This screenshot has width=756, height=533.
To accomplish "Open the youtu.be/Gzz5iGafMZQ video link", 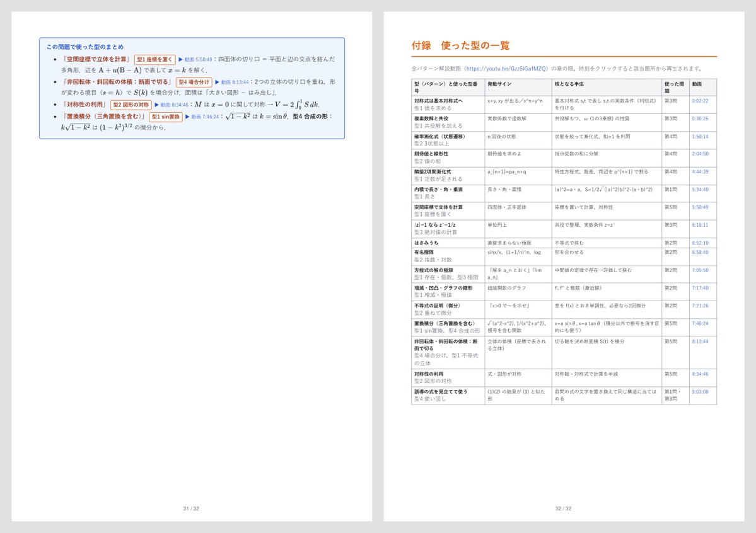I will pos(506,69).
